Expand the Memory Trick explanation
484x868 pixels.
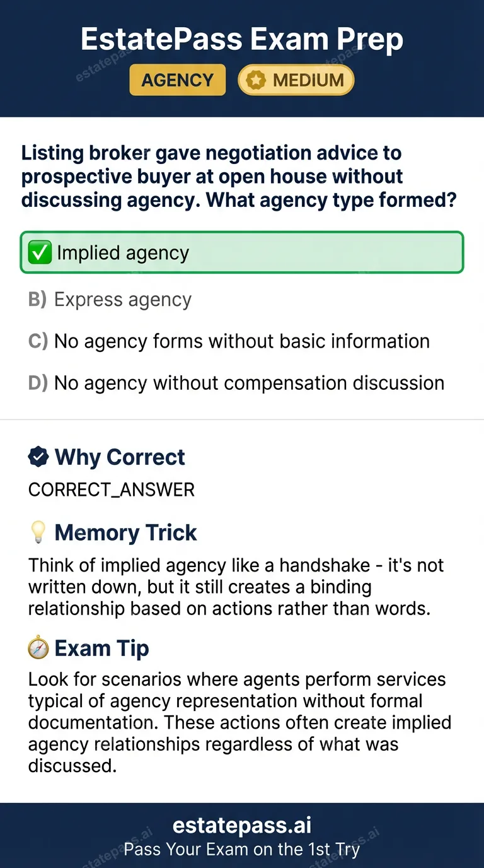tap(125, 532)
